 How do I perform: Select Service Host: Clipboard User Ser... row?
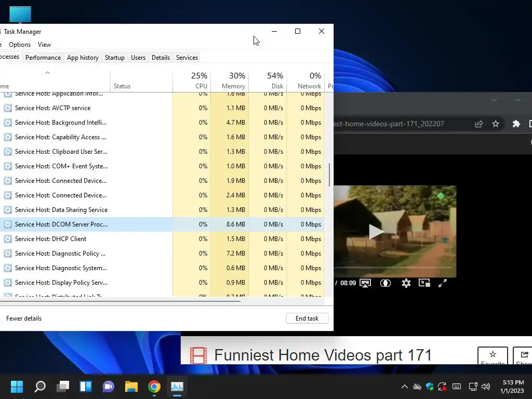(162, 152)
